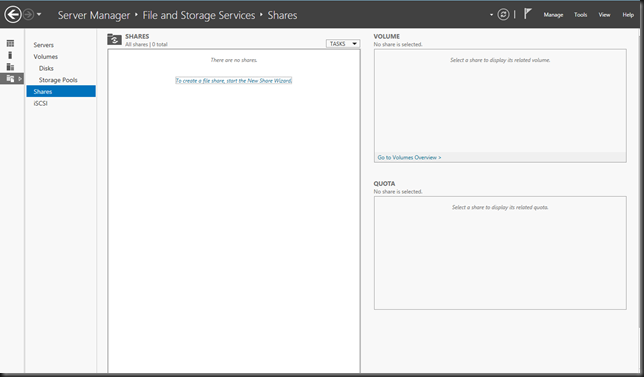
Task: Click the QUOTA tile heading
Action: [384, 184]
